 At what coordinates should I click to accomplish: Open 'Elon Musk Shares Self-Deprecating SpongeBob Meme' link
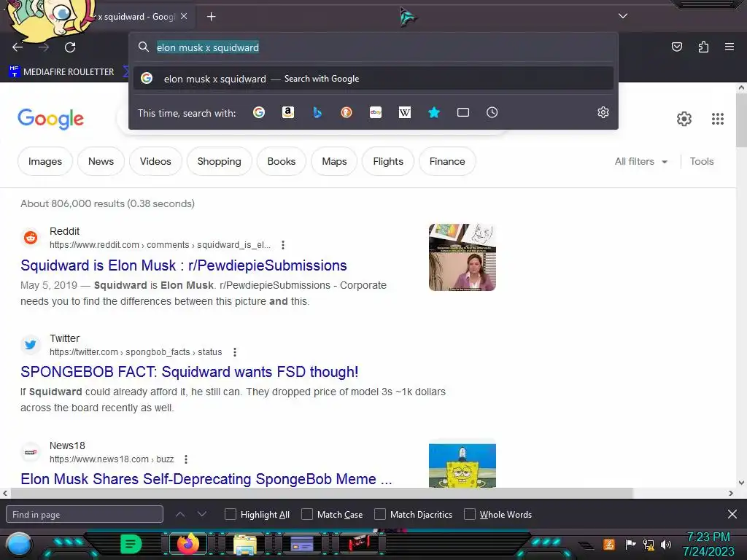[206, 478]
